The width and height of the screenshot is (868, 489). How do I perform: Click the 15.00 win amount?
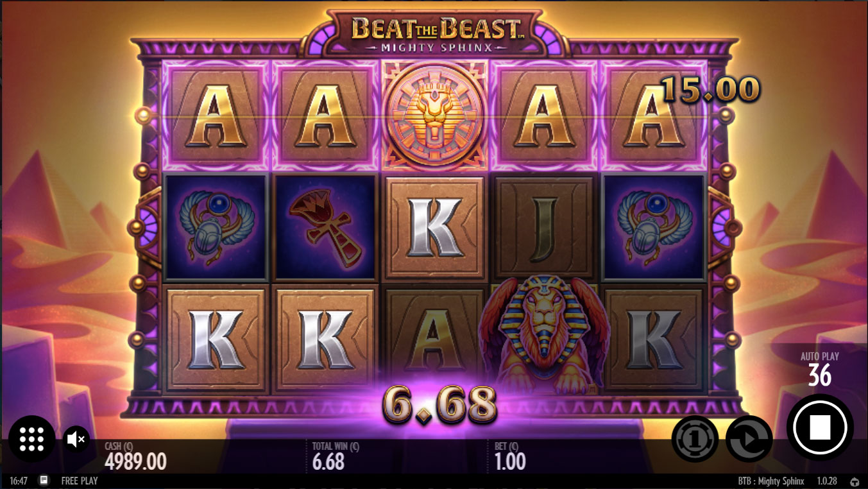(x=710, y=89)
